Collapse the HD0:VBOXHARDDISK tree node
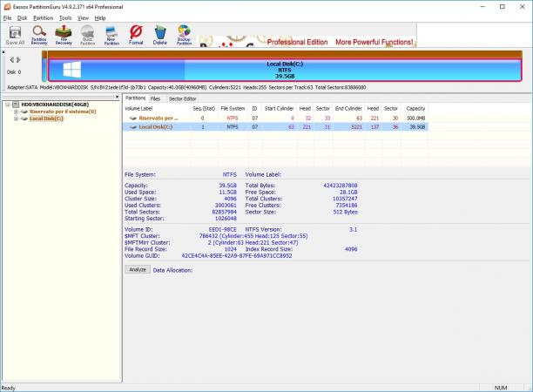533x392 pixels. pyautogui.click(x=8, y=105)
